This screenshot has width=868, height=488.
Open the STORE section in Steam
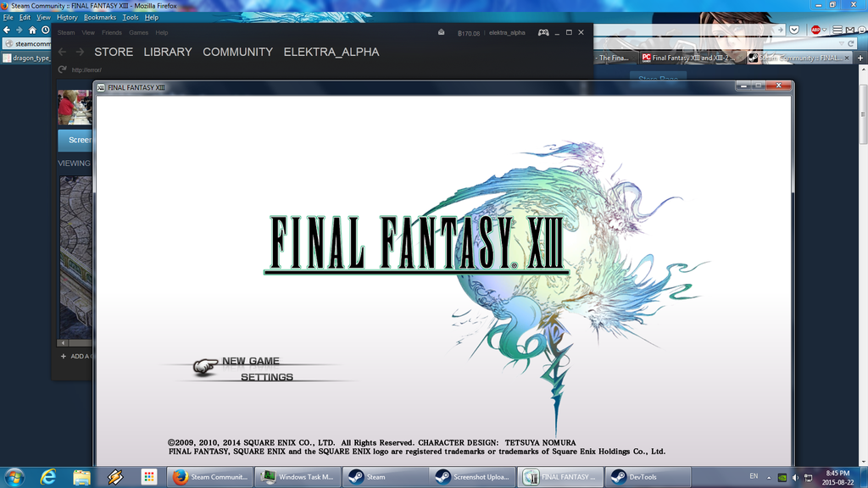(114, 52)
